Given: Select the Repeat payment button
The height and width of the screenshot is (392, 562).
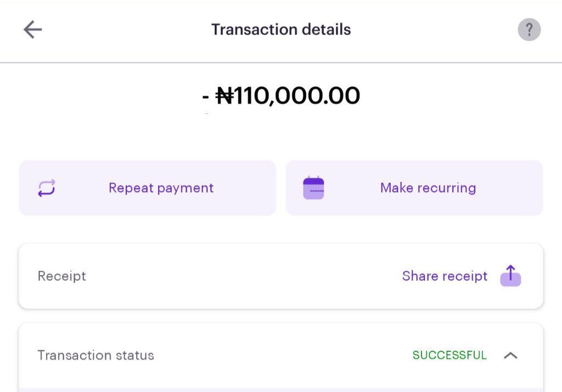Looking at the screenshot, I should [x=147, y=188].
